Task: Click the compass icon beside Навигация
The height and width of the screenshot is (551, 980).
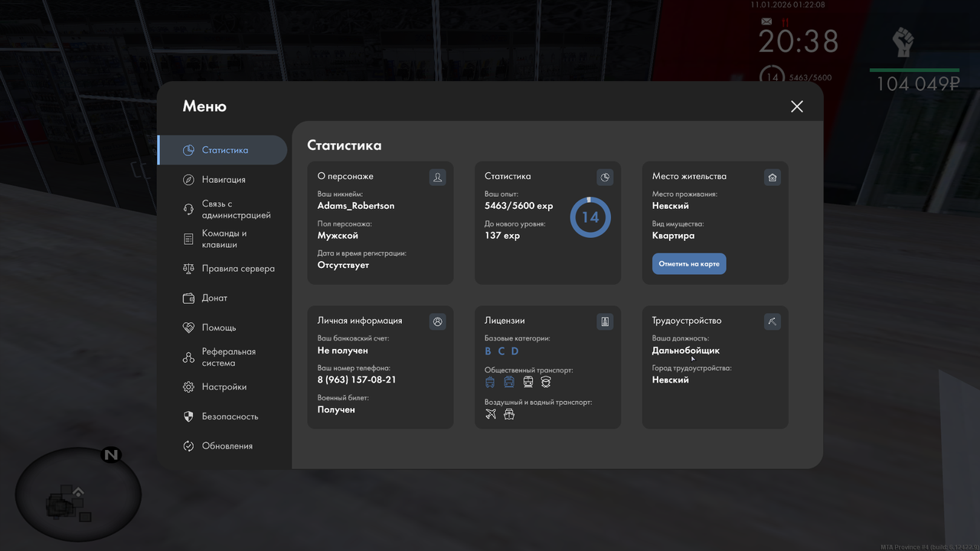Action: [188, 180]
